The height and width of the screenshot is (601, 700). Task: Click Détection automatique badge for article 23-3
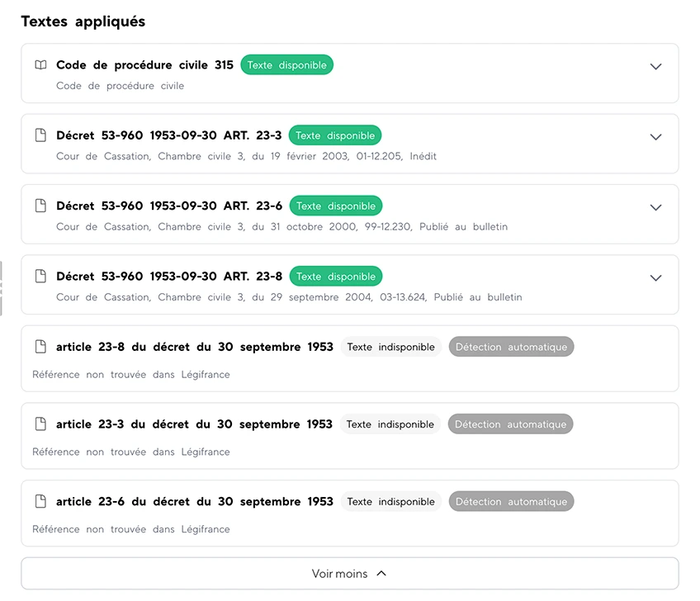click(x=510, y=424)
